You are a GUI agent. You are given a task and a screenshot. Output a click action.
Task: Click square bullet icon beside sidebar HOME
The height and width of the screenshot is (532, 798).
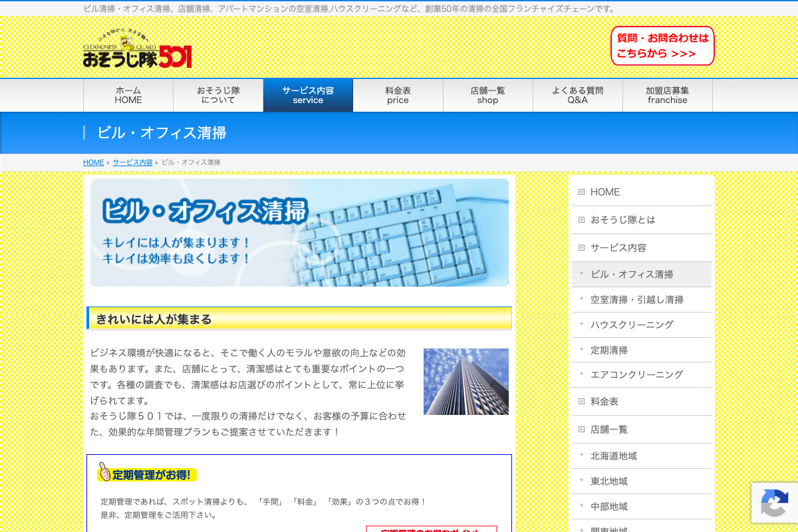point(581,192)
